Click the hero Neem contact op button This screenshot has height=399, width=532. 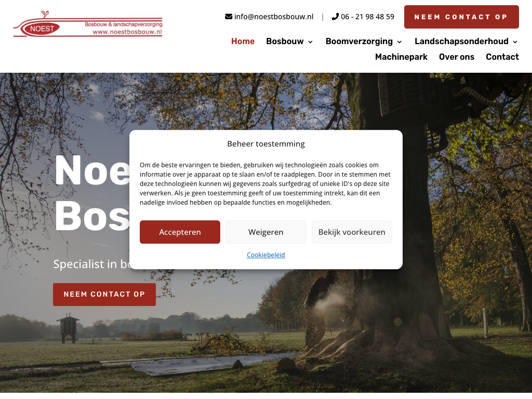(104, 295)
